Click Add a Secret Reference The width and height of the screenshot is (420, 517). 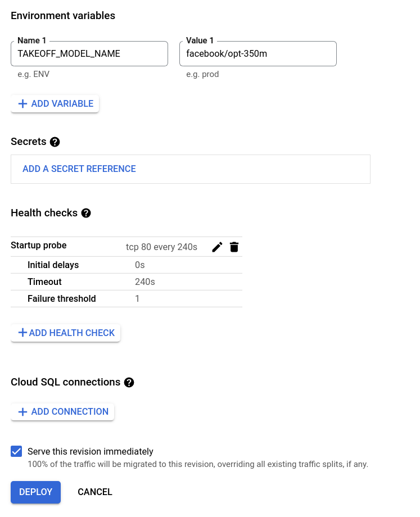click(x=79, y=169)
